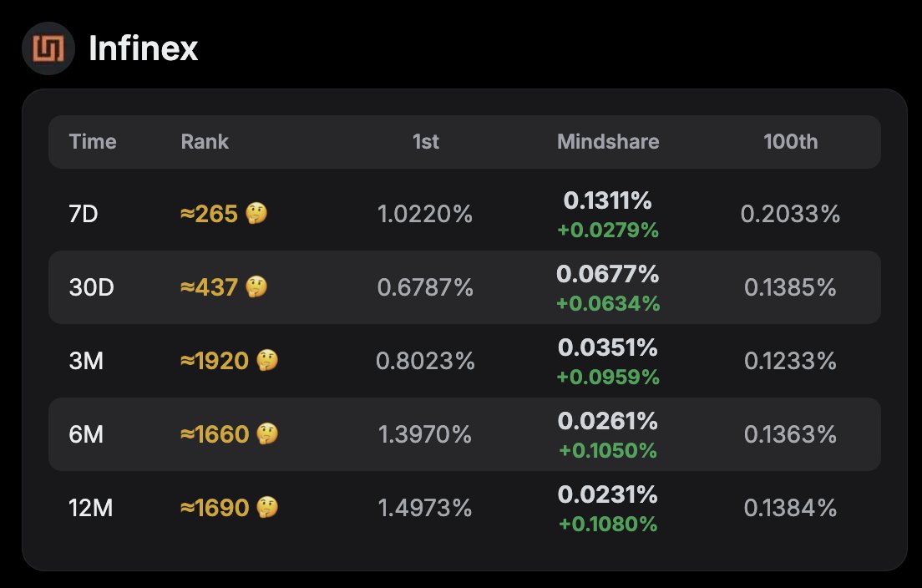Click the 100th column header
Image resolution: width=922 pixels, height=588 pixels.
[x=790, y=142]
